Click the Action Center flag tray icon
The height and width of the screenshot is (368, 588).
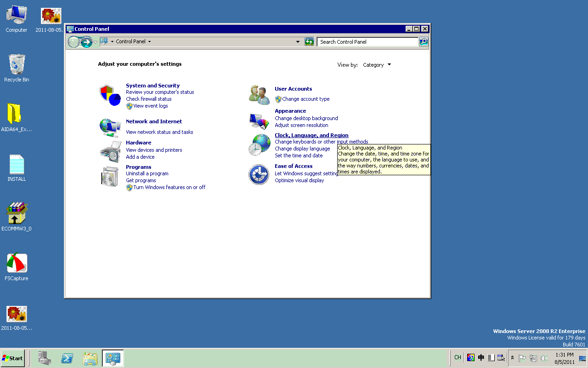(x=522, y=358)
